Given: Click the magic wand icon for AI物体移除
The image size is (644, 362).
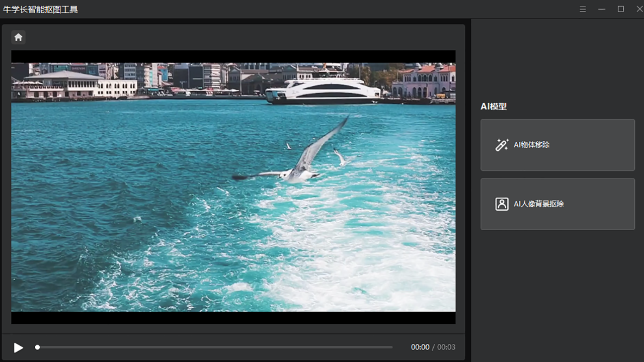Looking at the screenshot, I should point(502,145).
